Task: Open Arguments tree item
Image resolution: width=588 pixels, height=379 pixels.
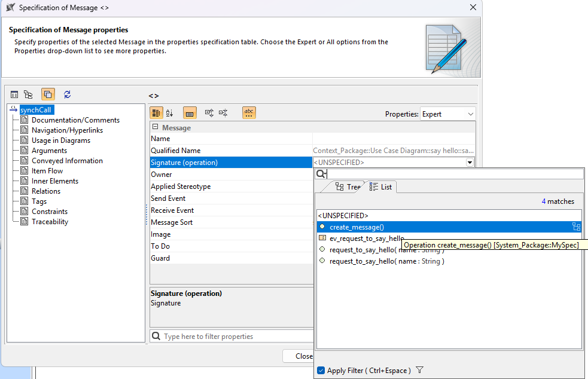Action: point(49,150)
